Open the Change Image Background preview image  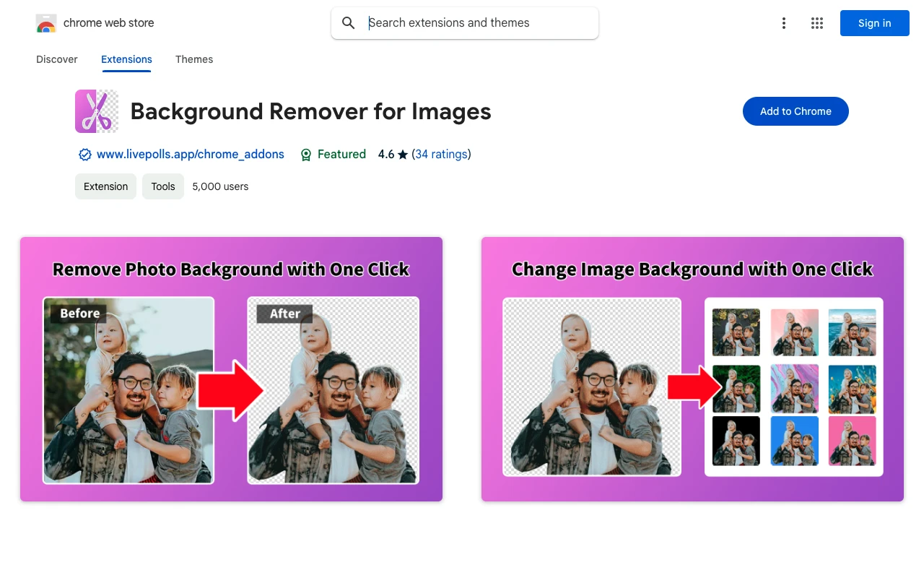click(x=692, y=369)
